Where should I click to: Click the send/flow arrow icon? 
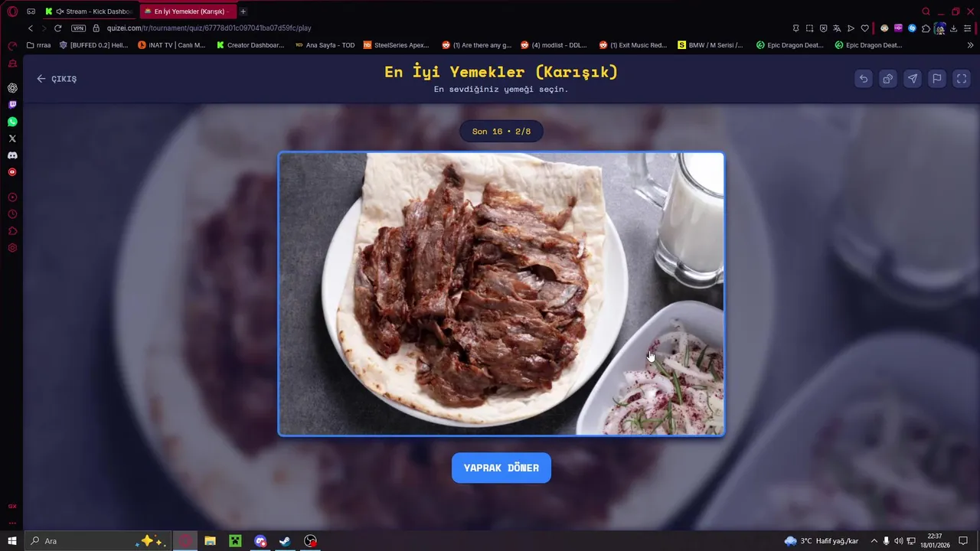(x=851, y=28)
